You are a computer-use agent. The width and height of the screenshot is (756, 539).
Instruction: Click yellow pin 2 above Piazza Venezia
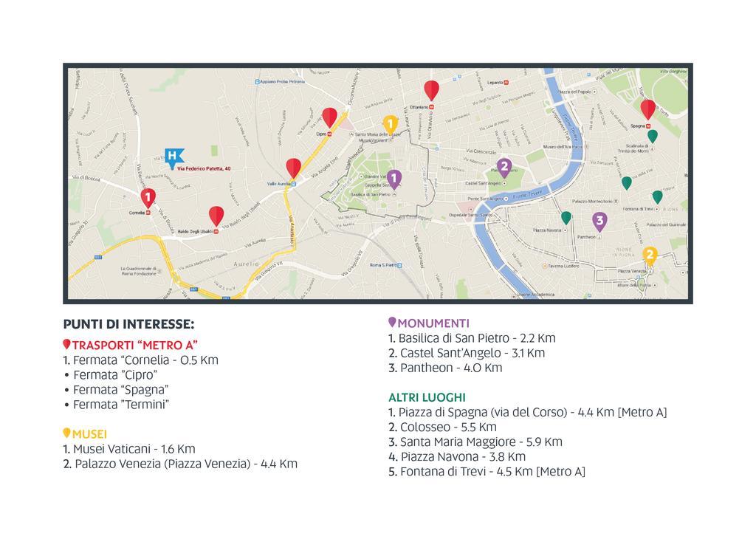tap(650, 256)
